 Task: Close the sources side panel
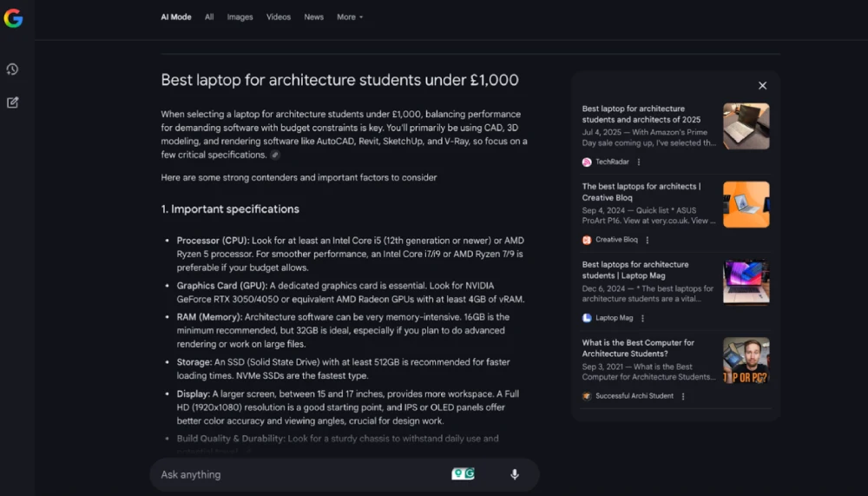pyautogui.click(x=762, y=85)
